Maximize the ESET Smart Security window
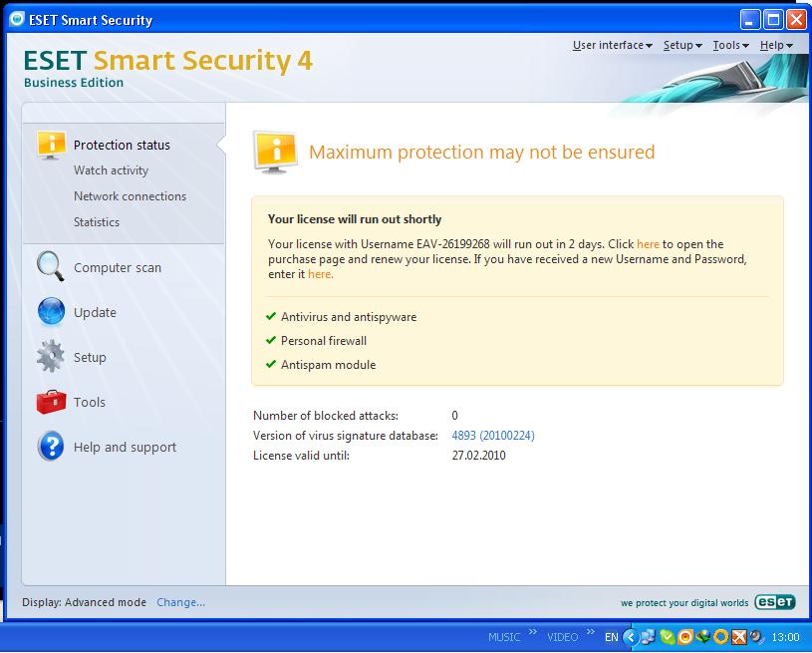This screenshot has width=812, height=653. pyautogui.click(x=773, y=20)
